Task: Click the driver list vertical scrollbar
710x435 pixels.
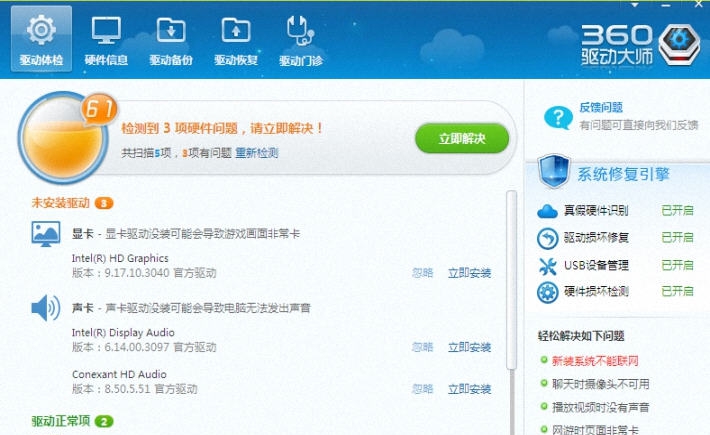Action: click(511, 281)
